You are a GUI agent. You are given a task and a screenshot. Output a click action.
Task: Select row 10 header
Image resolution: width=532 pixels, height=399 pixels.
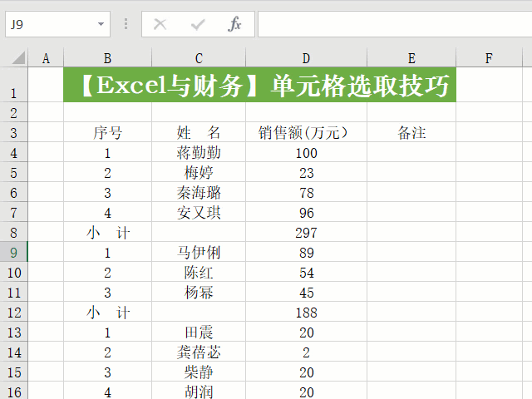[x=14, y=272]
